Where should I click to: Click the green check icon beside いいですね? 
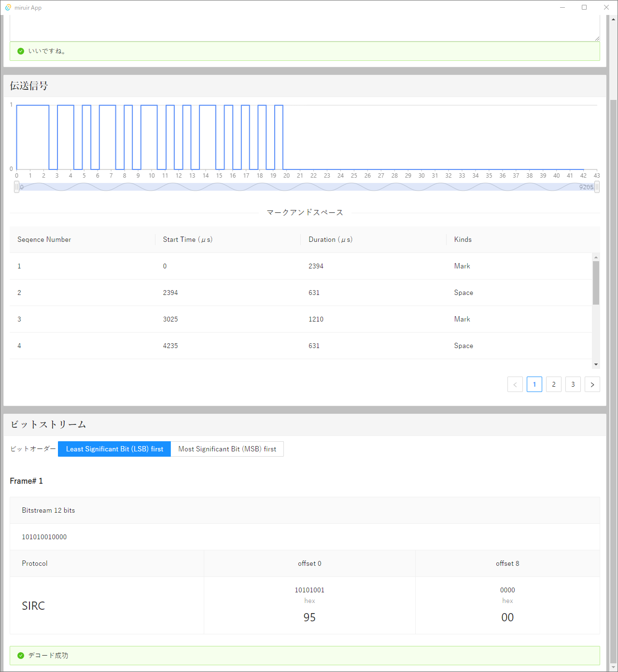(x=21, y=51)
